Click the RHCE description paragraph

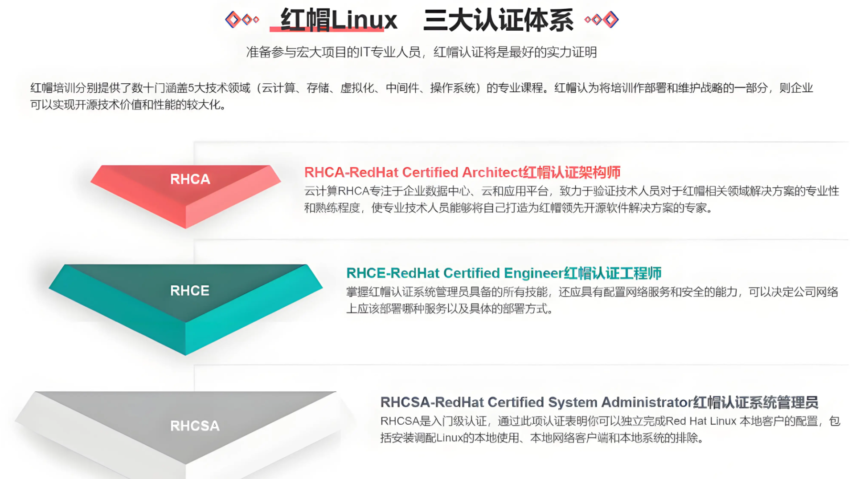592,300
